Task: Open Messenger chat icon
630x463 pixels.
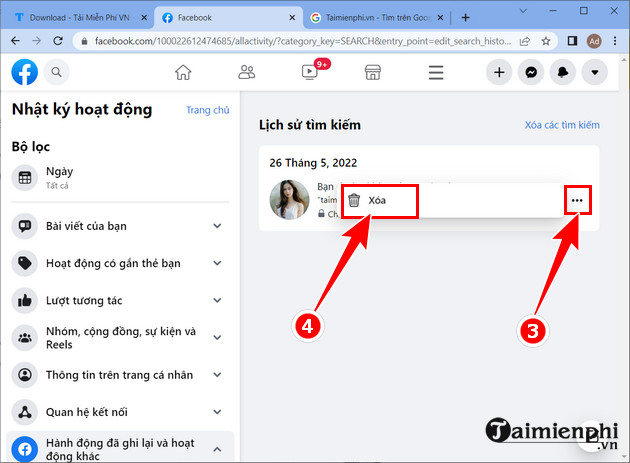Action: click(531, 72)
